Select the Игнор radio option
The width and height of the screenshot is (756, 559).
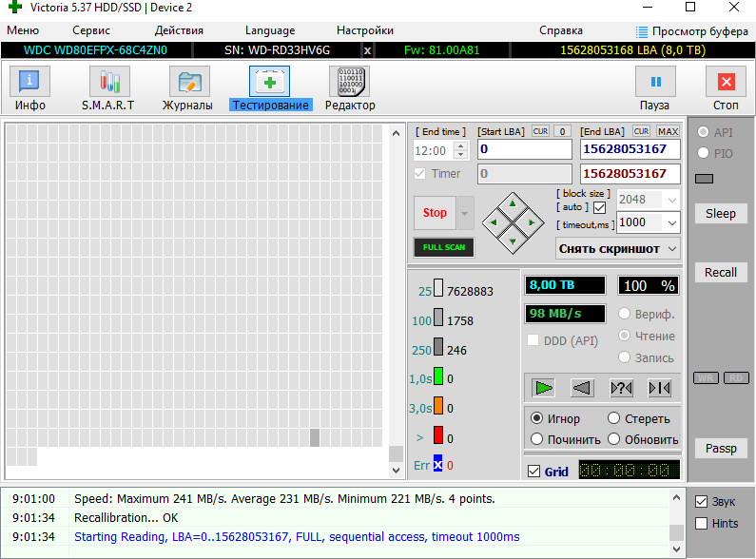coord(536,417)
